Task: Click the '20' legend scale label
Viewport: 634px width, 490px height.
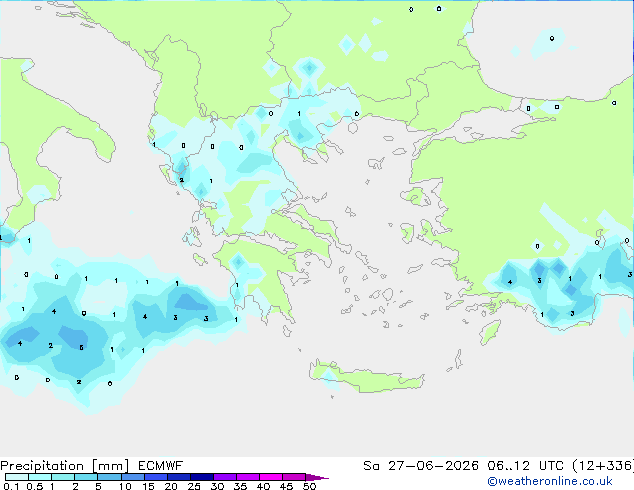Action: [x=171, y=486]
